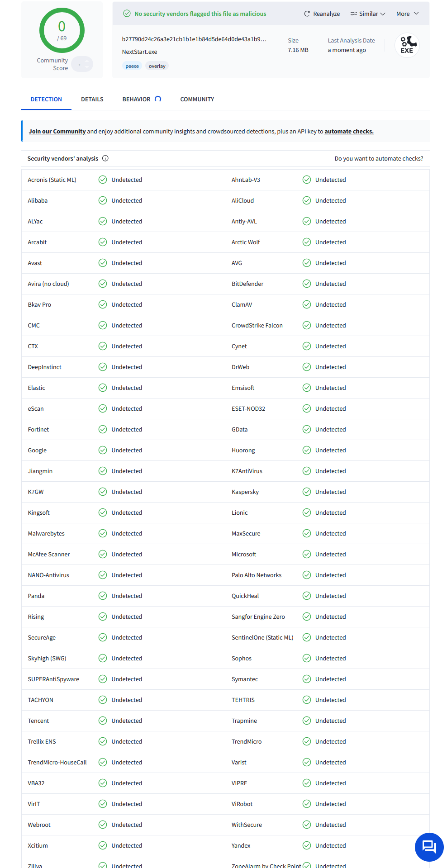Screen dimensions: 447x868
Task: Expand the More dropdown menu
Action: [x=408, y=14]
